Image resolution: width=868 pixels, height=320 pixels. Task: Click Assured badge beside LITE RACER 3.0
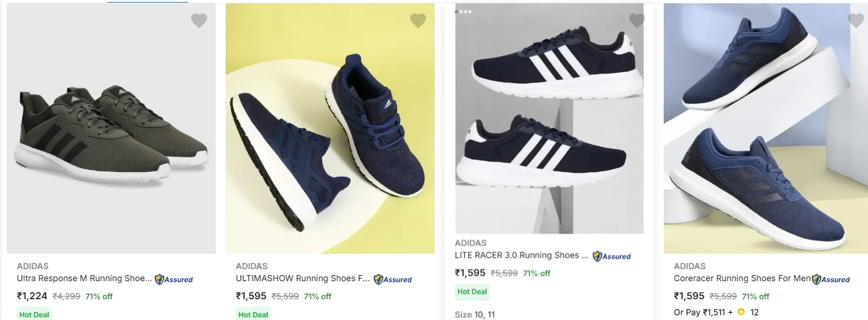tap(612, 256)
